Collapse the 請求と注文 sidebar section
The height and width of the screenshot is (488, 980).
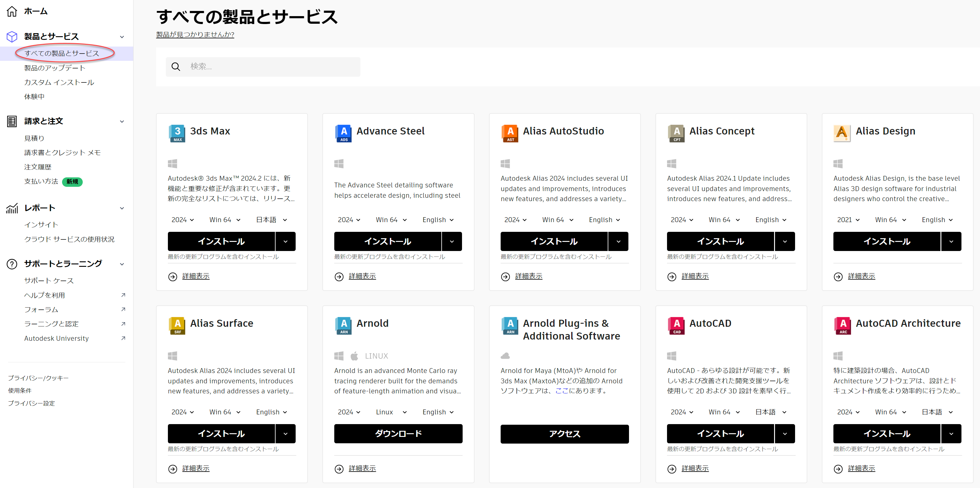click(122, 122)
